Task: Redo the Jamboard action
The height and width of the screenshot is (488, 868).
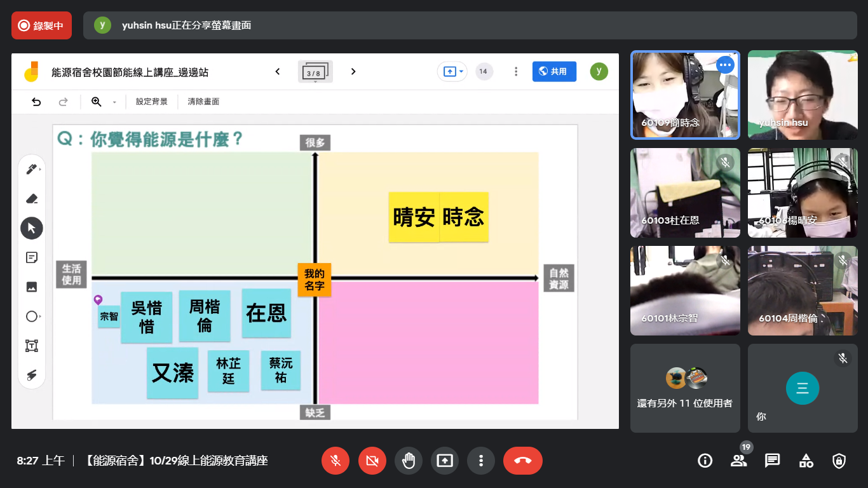Action: pos(63,102)
